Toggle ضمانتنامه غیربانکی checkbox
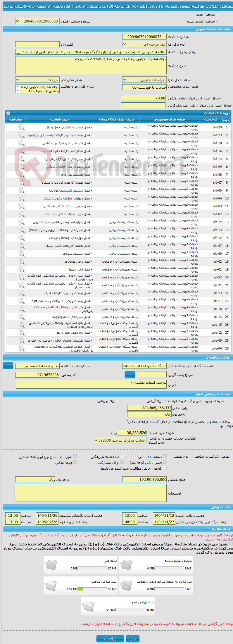This screenshot has width=233, height=644. (122, 456)
